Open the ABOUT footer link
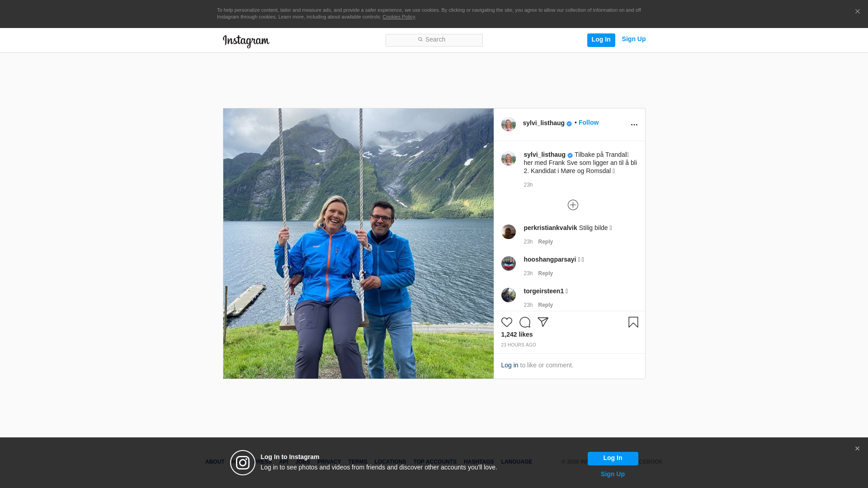This screenshot has width=868, height=488. (215, 462)
